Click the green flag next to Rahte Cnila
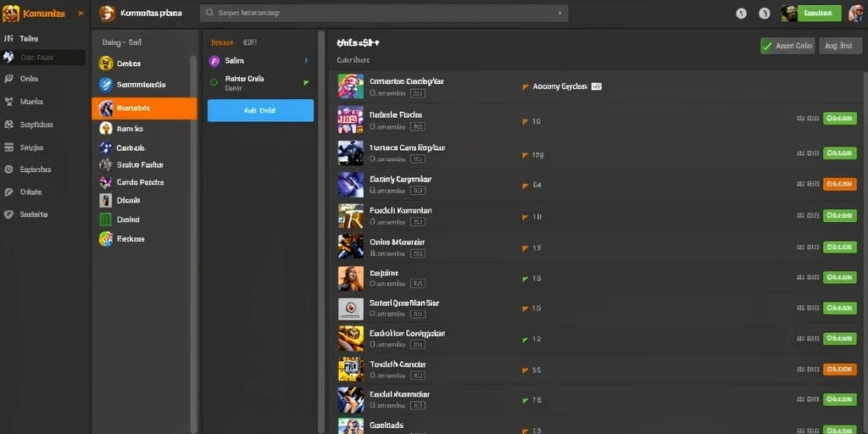The width and height of the screenshot is (868, 434). click(306, 83)
